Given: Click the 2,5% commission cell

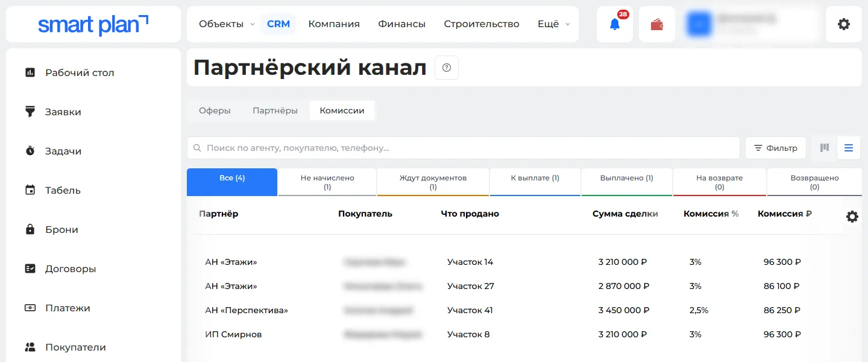Looking at the screenshot, I should pos(699,310).
